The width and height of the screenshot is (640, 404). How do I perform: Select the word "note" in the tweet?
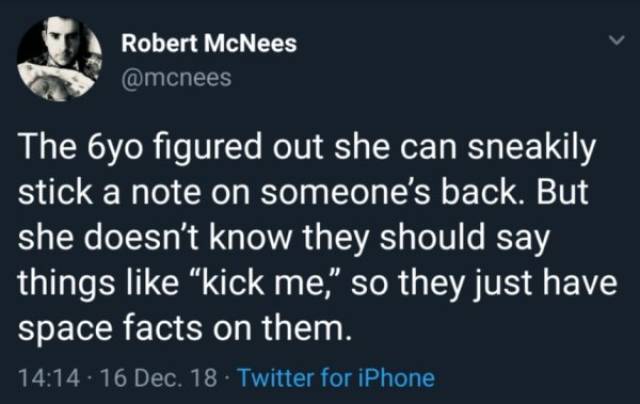point(166,193)
